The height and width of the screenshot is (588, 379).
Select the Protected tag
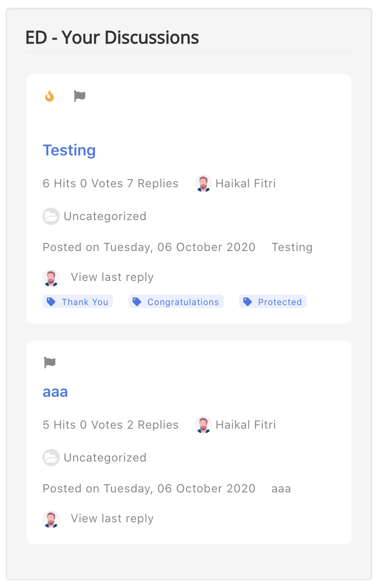[273, 302]
